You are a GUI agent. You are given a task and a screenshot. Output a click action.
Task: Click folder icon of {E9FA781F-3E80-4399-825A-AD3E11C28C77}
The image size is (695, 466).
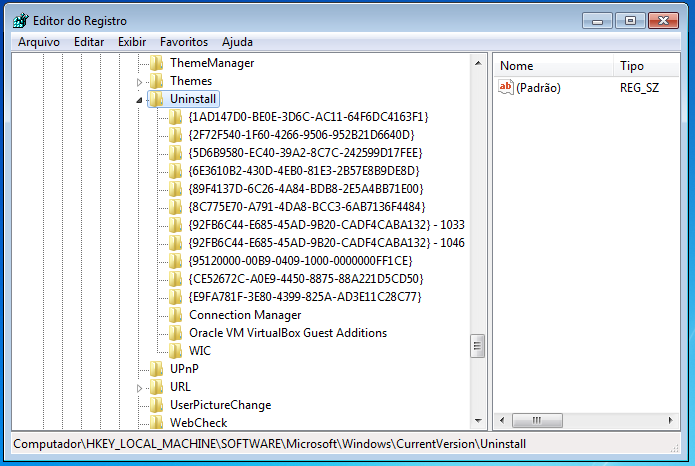click(x=176, y=297)
